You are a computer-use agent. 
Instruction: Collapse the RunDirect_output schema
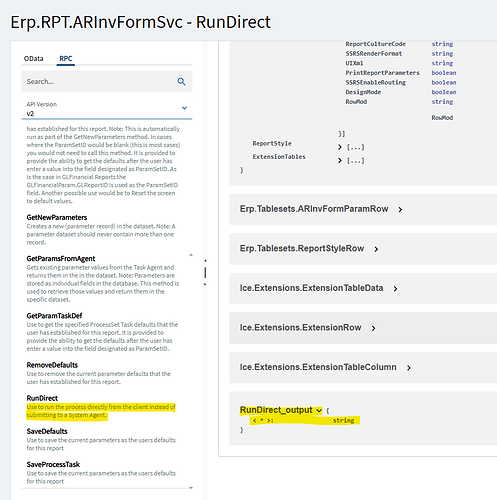(x=319, y=411)
